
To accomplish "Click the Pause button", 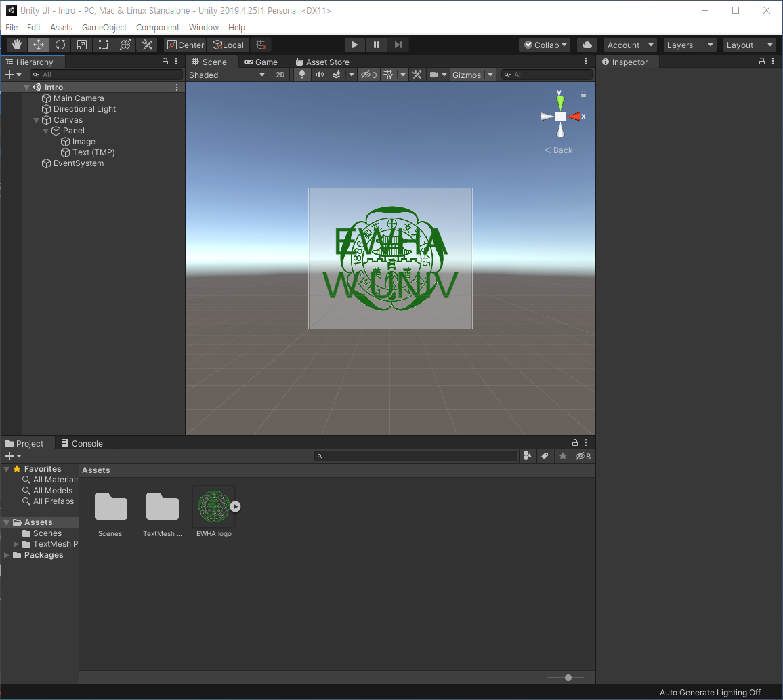I will [x=377, y=45].
